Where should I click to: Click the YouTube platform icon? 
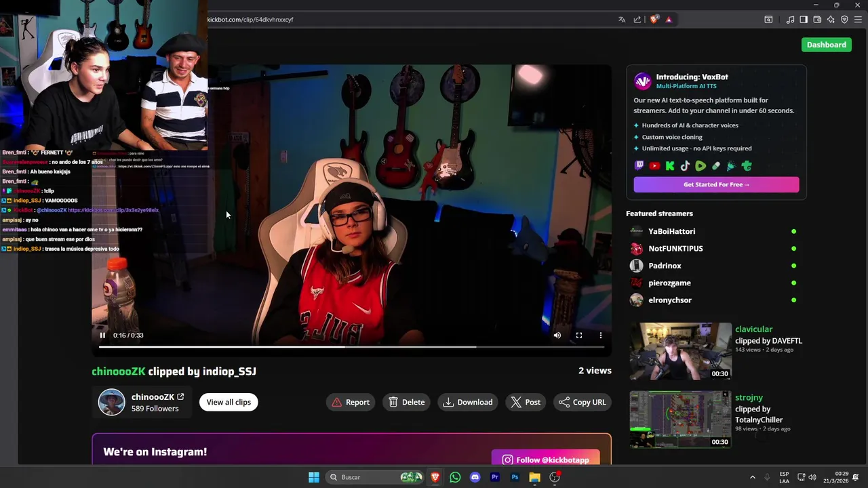[x=654, y=166]
